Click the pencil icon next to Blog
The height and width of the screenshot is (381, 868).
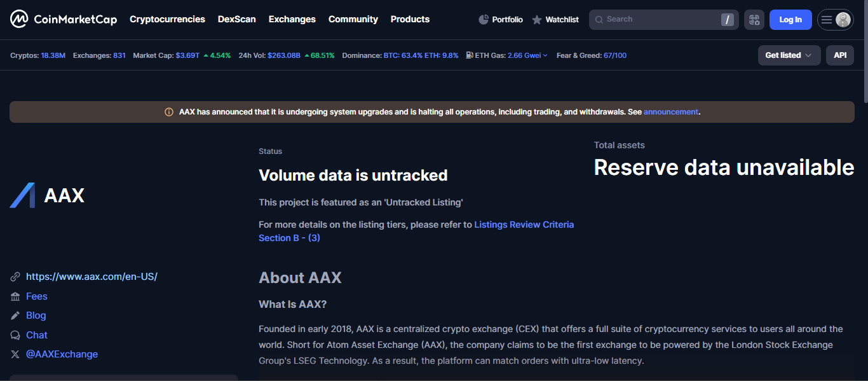pyautogui.click(x=15, y=315)
